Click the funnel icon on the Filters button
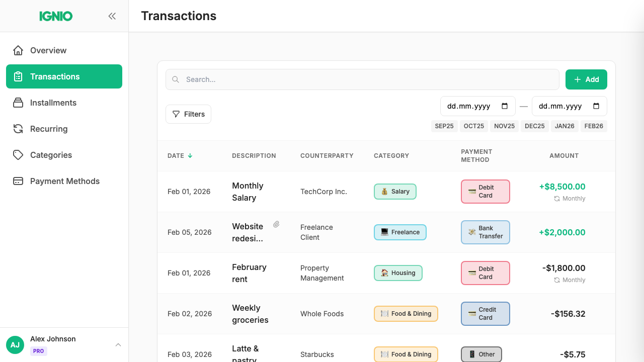This screenshot has height=362, width=644. (177, 114)
